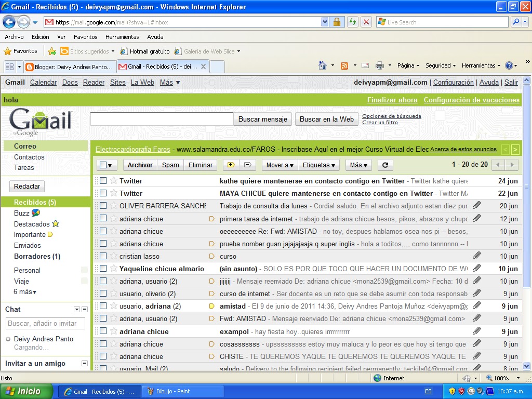Click the Gmail mail search input field
The image size is (532, 399).
[x=162, y=119]
